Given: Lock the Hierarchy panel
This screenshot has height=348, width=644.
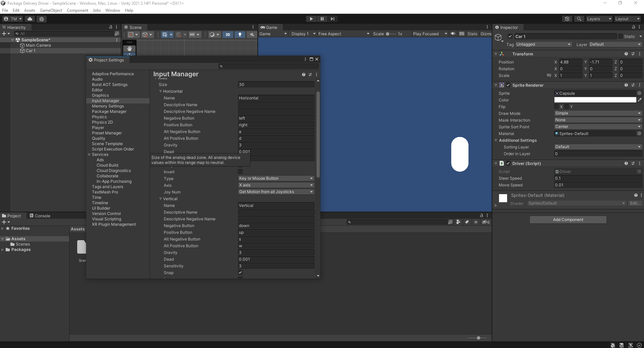Looking at the screenshot, I should point(111,27).
